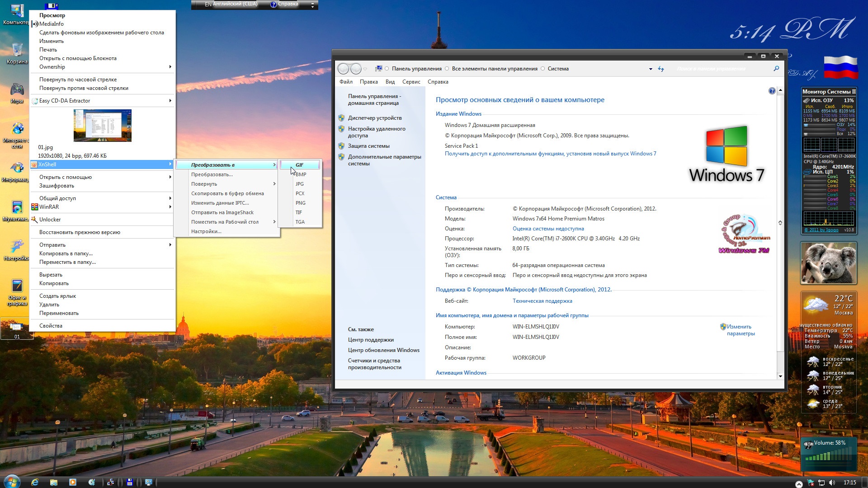Expand the "Повернуть" rotate submenu in XnShell
Screen dimensions: 868x488
point(226,184)
